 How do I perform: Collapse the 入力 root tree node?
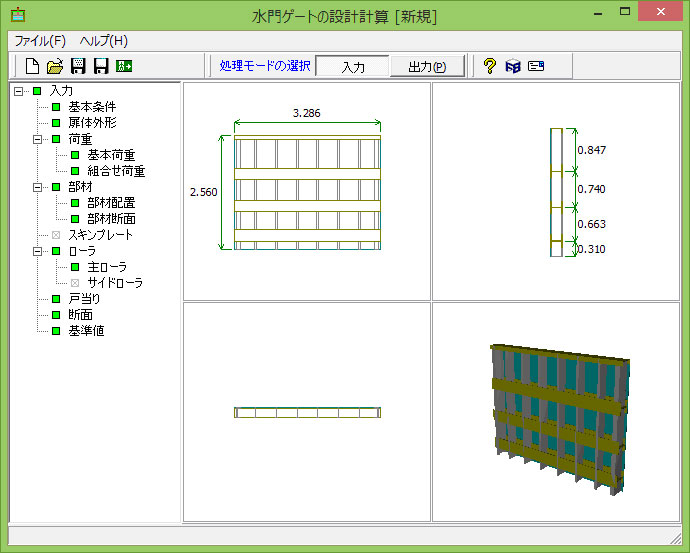click(18, 91)
